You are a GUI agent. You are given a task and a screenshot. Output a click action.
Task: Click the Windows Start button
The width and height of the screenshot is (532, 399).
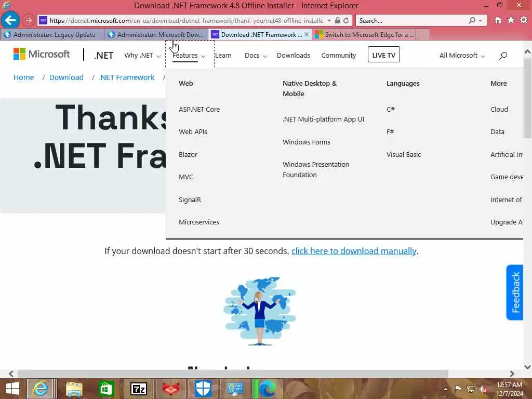[12, 389]
